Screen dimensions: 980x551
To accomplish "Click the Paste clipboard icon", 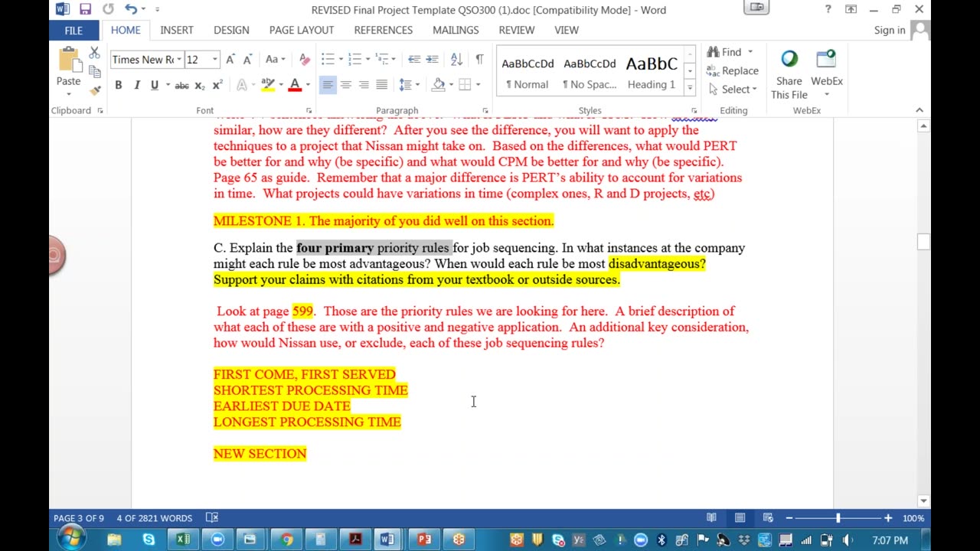I will (x=68, y=61).
